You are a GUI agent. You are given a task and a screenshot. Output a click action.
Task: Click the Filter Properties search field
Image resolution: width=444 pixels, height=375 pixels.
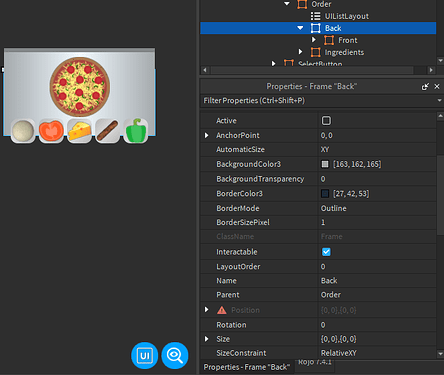[x=318, y=101]
